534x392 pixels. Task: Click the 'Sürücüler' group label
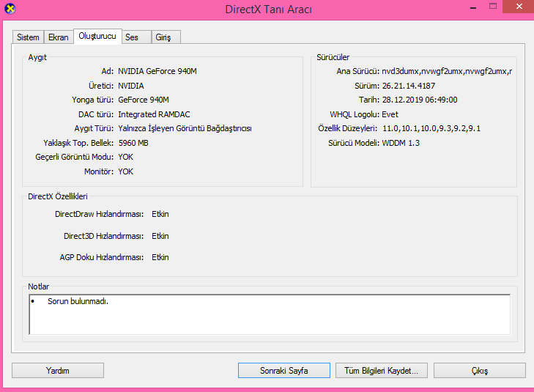[333, 57]
